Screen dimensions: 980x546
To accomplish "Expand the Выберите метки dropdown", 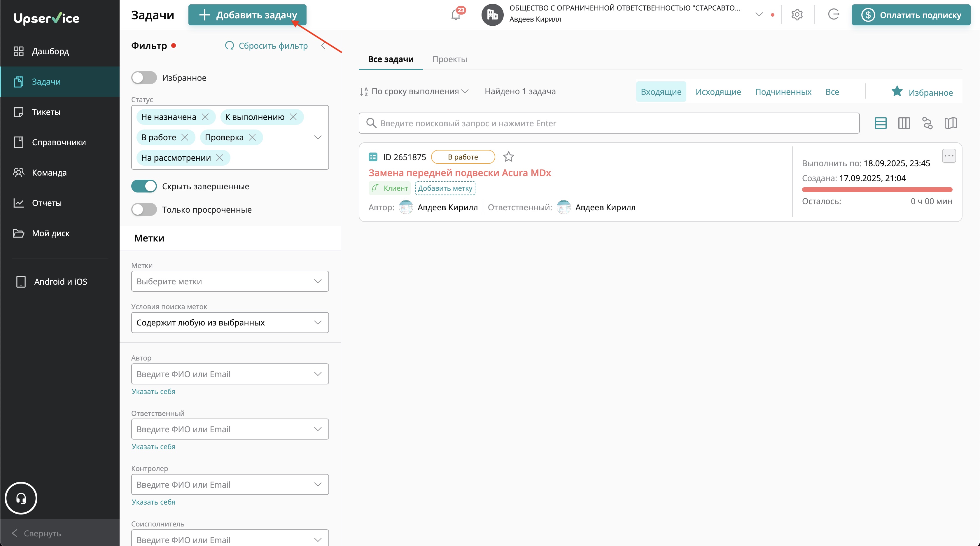I will (230, 281).
